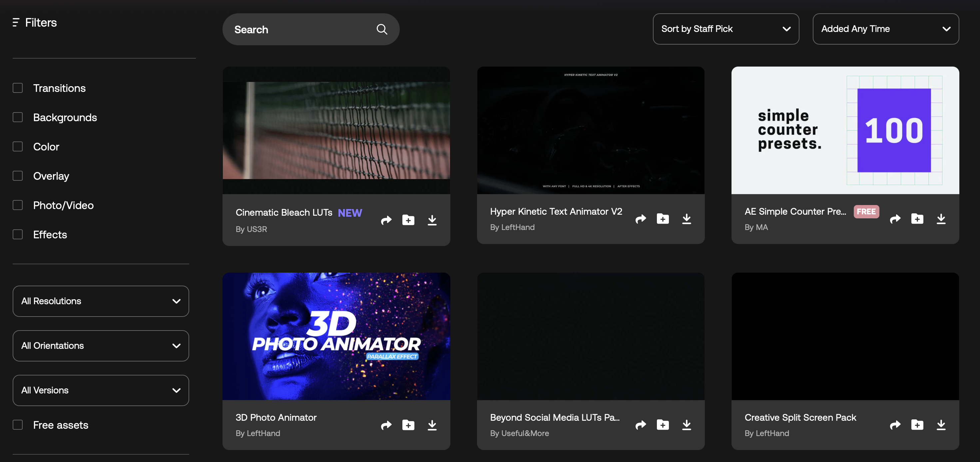Add AE Simple Counter Presets to folder

pyautogui.click(x=917, y=219)
